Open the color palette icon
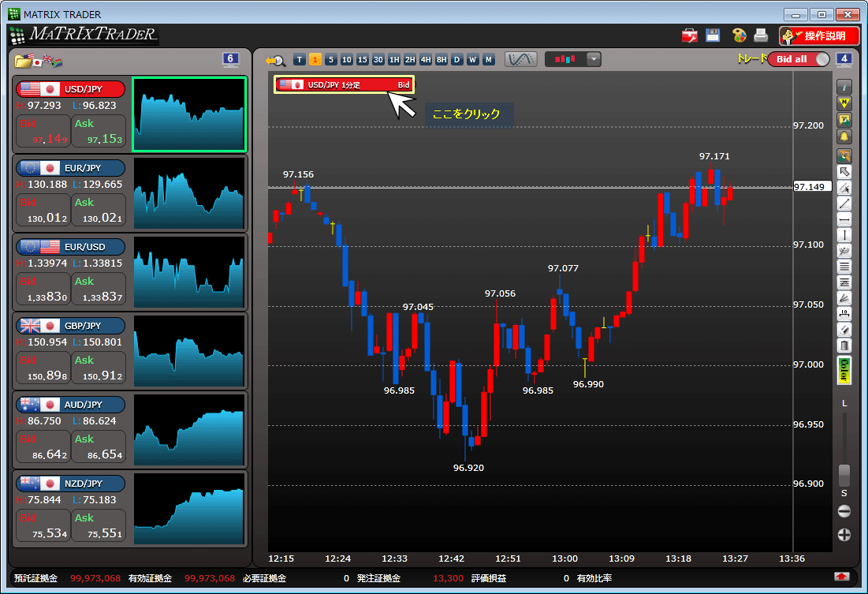The width and height of the screenshot is (868, 594). [739, 35]
